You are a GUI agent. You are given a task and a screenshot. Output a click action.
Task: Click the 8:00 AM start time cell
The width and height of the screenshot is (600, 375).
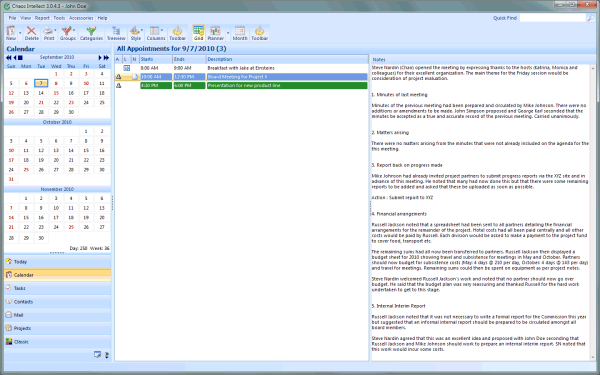point(156,68)
